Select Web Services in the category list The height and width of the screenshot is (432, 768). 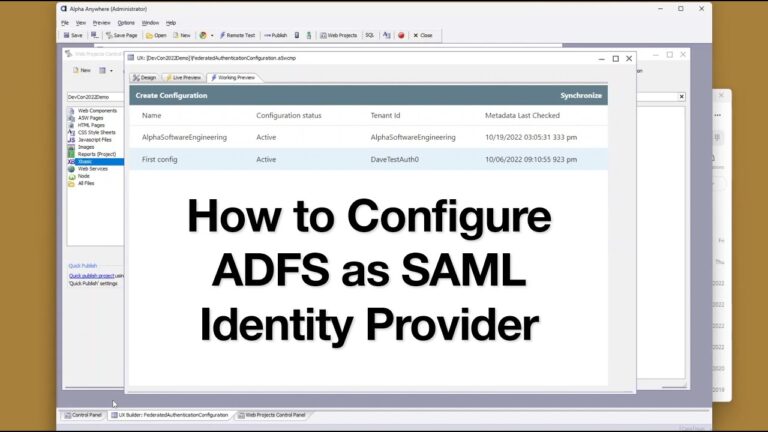pos(92,169)
